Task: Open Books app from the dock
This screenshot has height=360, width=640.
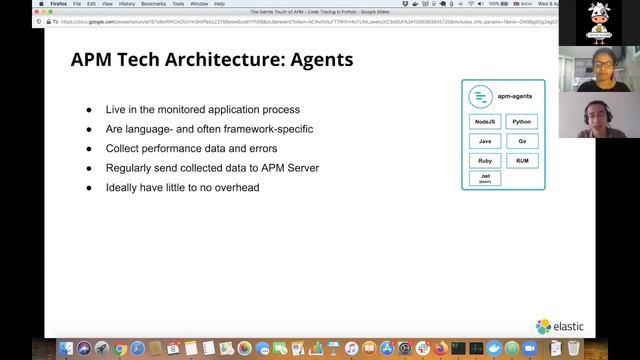Action: [x=369, y=349]
